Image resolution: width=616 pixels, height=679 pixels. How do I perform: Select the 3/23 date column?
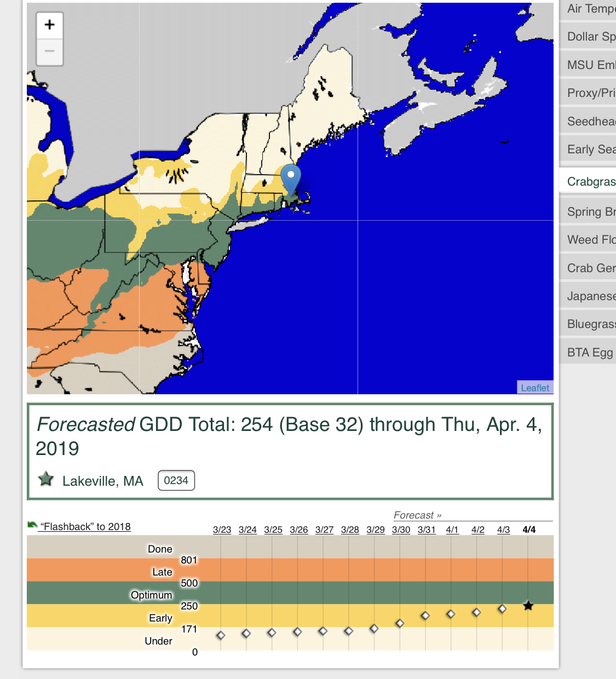[222, 530]
